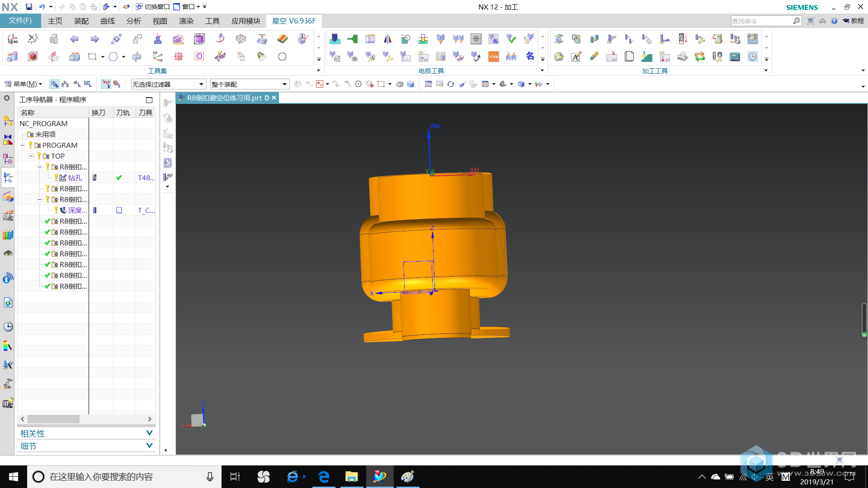Click the electrode with green check icon
The height and width of the screenshot is (488, 868).
pos(511,39)
